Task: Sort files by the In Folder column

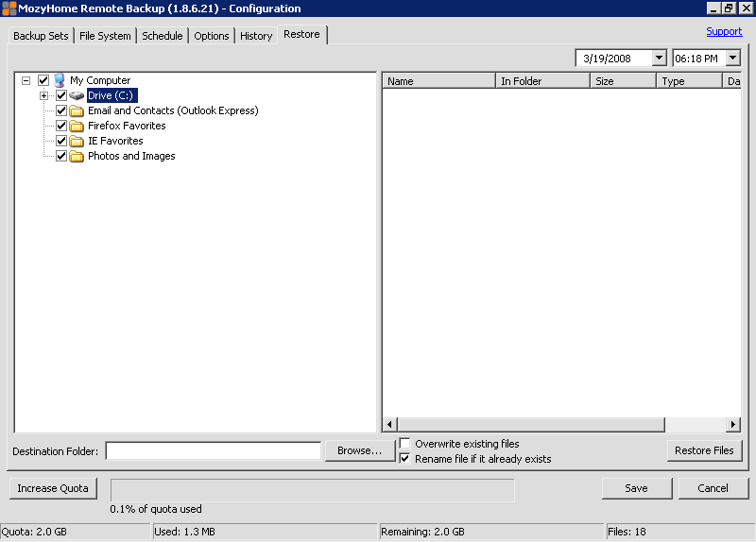Action: click(x=542, y=81)
